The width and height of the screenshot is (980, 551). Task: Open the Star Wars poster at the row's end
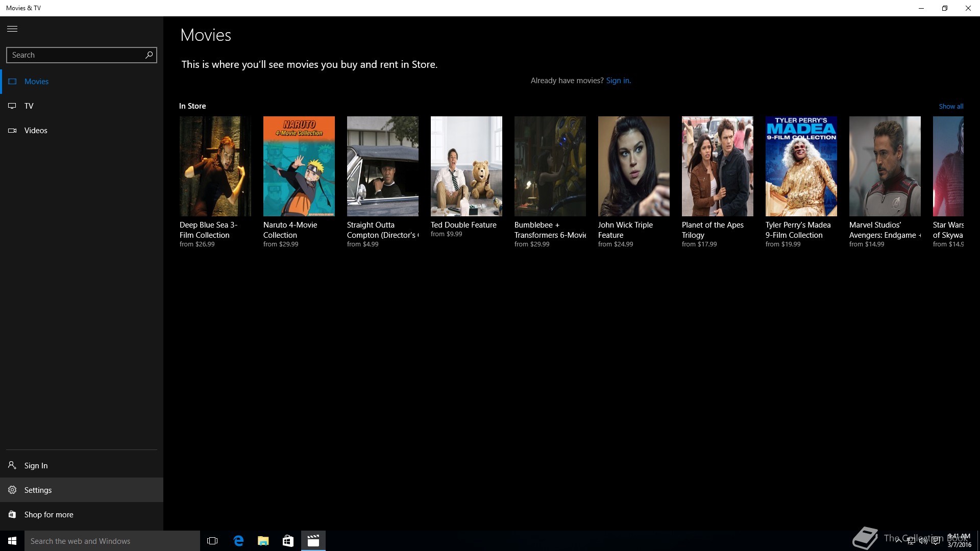(x=948, y=166)
